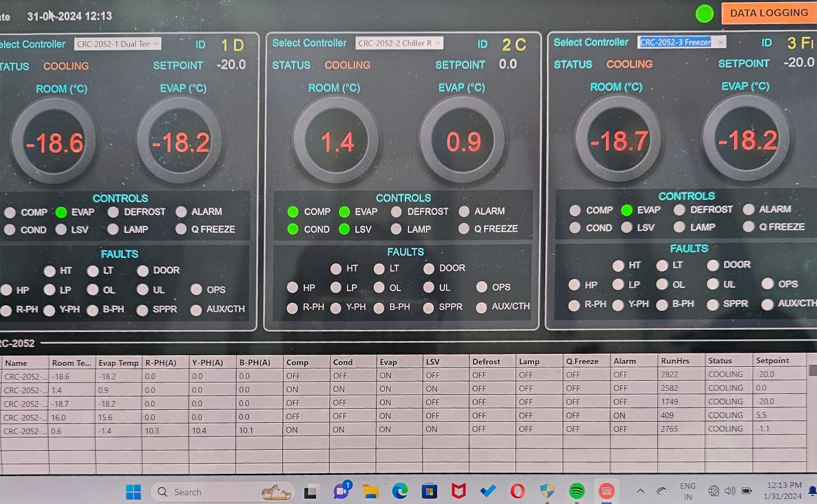Open Microsoft Edge from the taskbar
Screen dimensions: 817x504
click(x=400, y=491)
